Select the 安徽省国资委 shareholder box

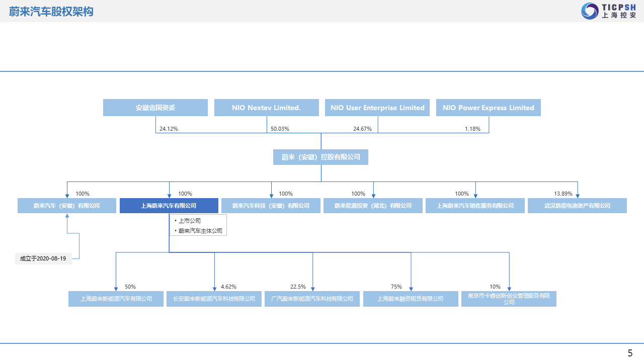[x=155, y=108]
